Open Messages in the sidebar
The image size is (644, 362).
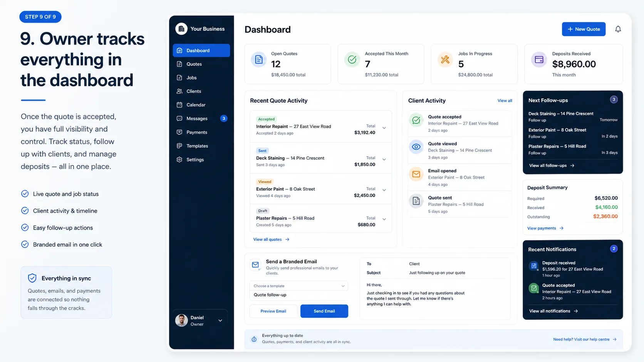click(201, 118)
